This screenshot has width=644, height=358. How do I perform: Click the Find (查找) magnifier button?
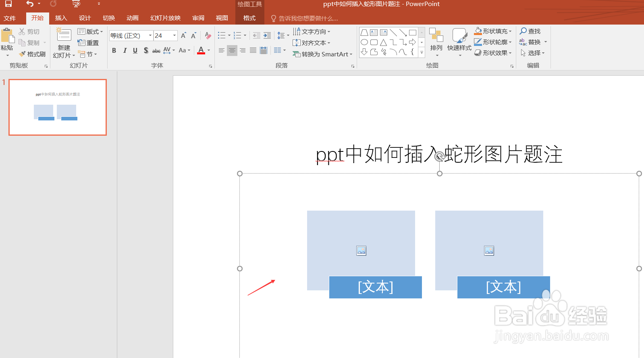click(530, 31)
